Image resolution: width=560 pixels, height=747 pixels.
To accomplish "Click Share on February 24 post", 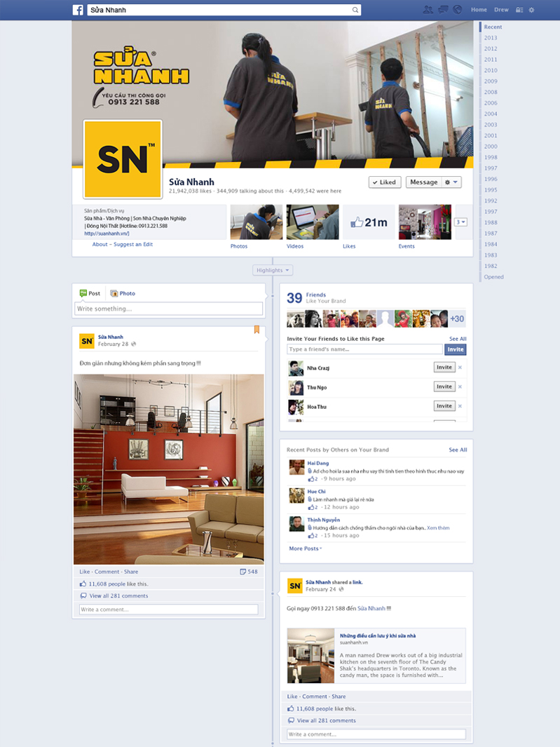I will (x=339, y=696).
